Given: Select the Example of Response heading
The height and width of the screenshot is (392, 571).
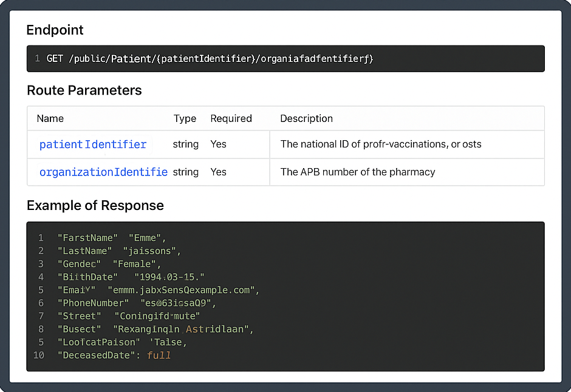Looking at the screenshot, I should (x=95, y=206).
